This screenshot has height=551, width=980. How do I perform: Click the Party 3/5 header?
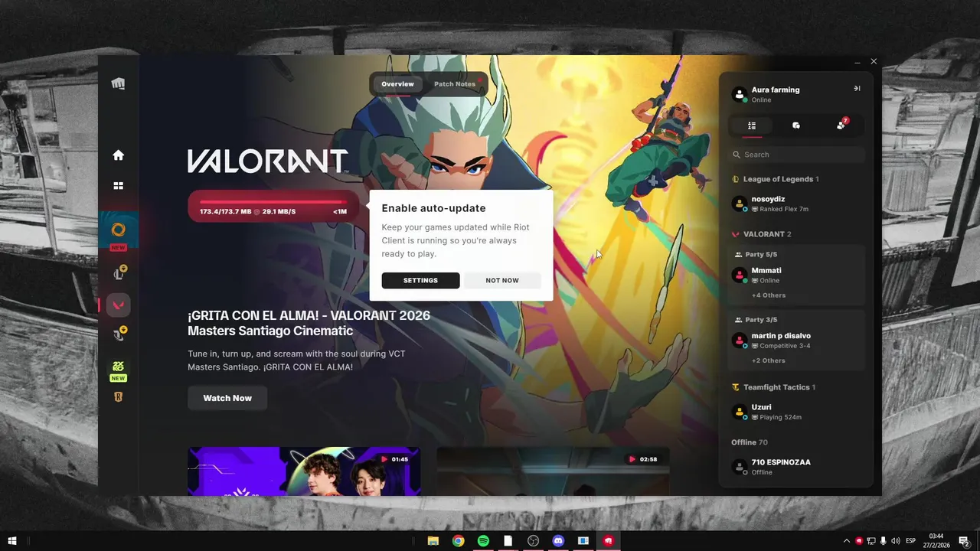[x=756, y=320]
